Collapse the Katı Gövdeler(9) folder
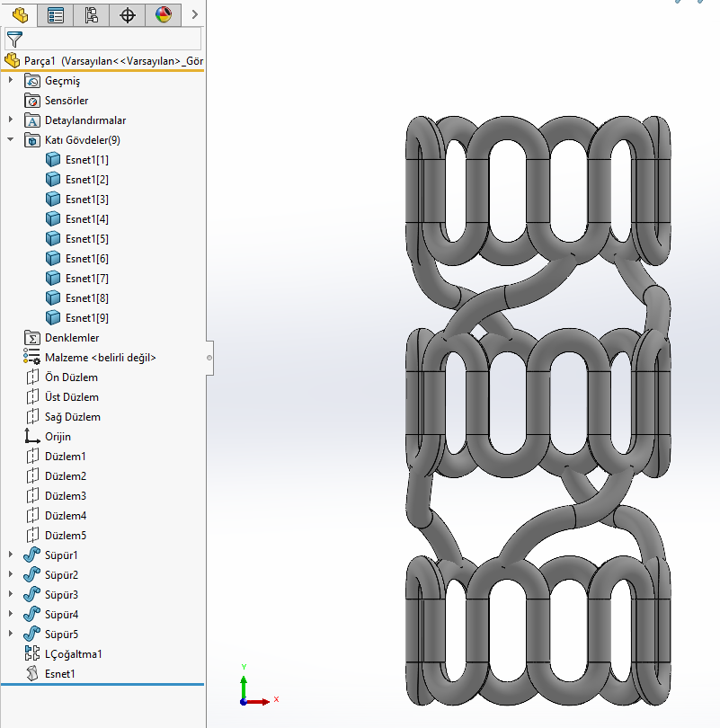The image size is (720, 728). click(11, 140)
